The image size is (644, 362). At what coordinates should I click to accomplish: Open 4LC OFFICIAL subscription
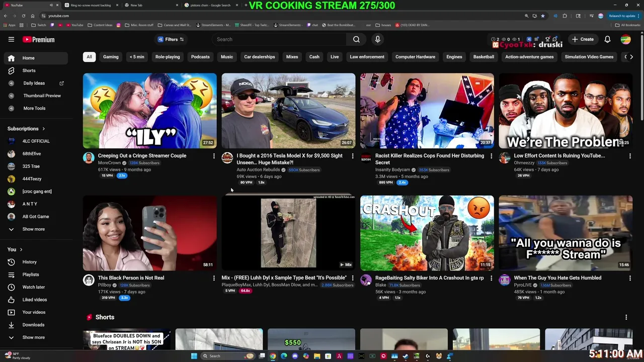(36, 141)
